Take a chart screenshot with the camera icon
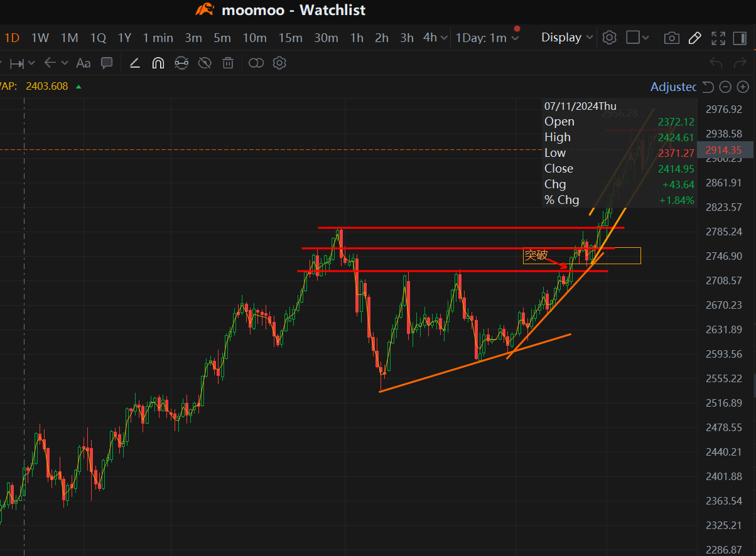 click(x=671, y=38)
